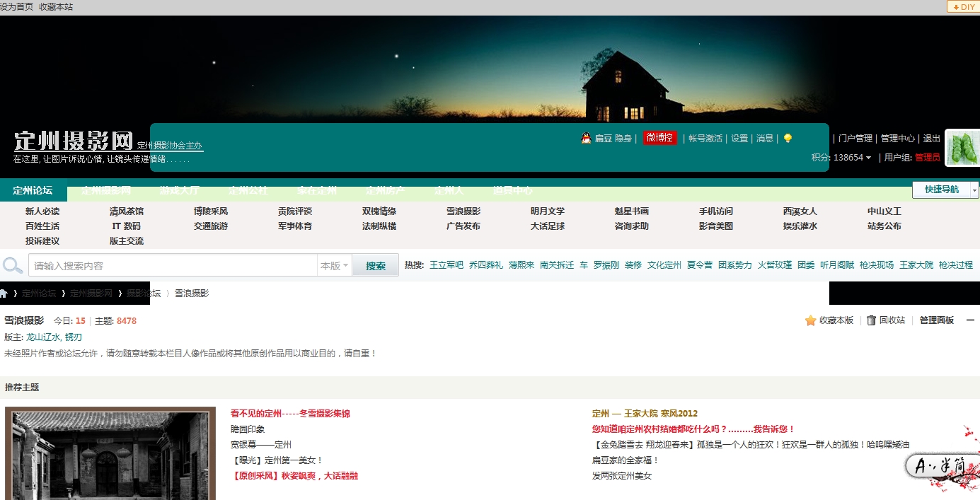Collapse the forum header with the minus icon
This screenshot has width=980, height=500.
(x=970, y=320)
